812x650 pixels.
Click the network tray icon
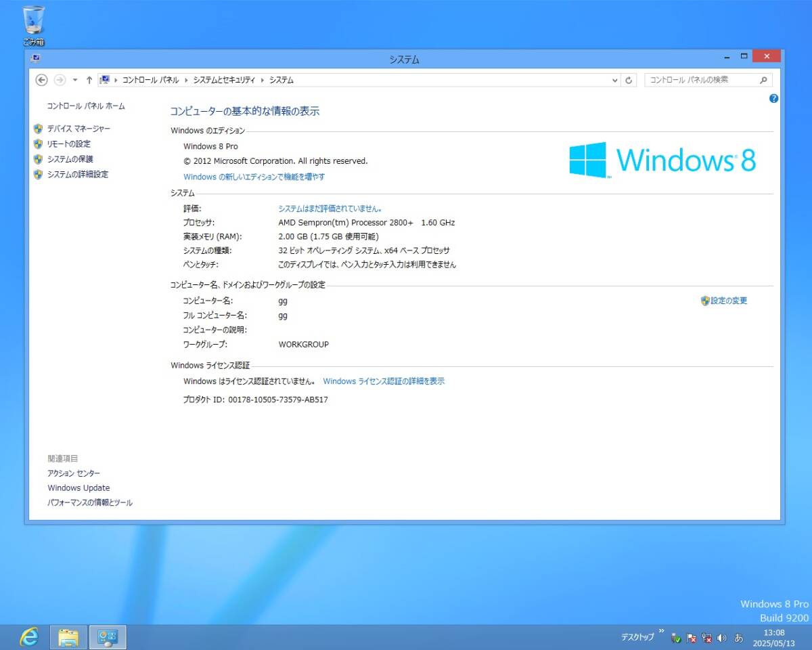tap(707, 638)
